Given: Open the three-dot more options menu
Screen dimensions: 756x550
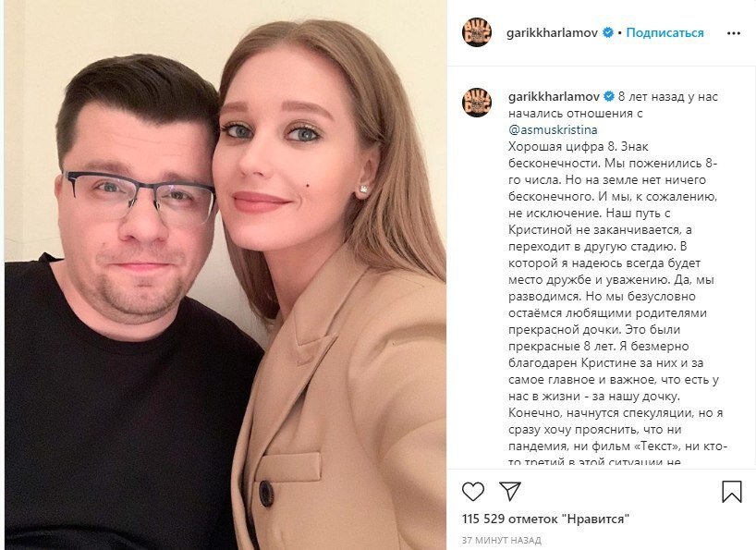Looking at the screenshot, I should pos(733,33).
